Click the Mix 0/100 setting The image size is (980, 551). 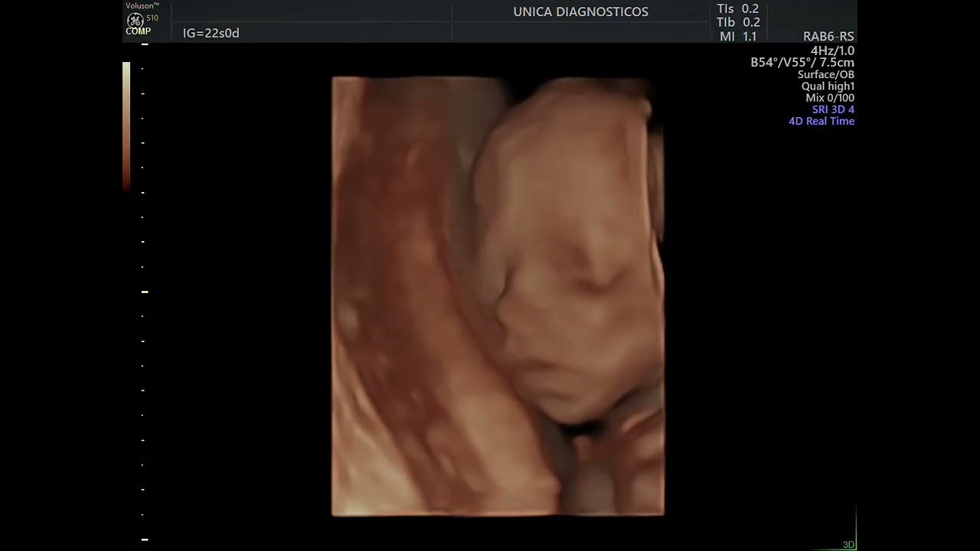[830, 98]
